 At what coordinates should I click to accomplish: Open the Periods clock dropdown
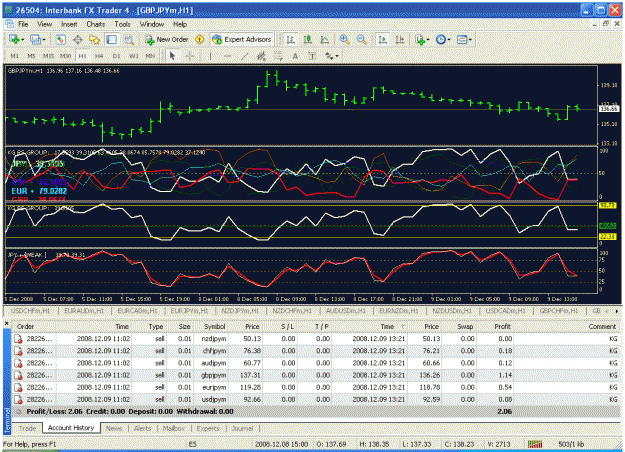443,39
